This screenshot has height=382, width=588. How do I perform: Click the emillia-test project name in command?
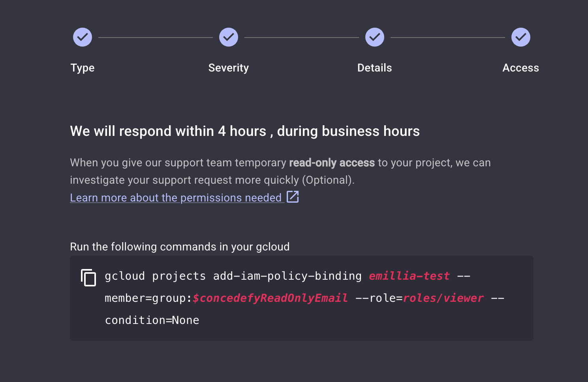pyautogui.click(x=409, y=276)
